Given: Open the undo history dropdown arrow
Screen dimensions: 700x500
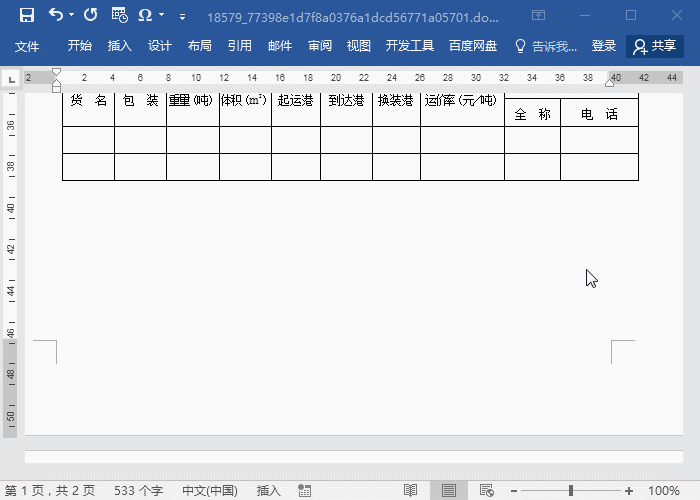Looking at the screenshot, I should 71,15.
